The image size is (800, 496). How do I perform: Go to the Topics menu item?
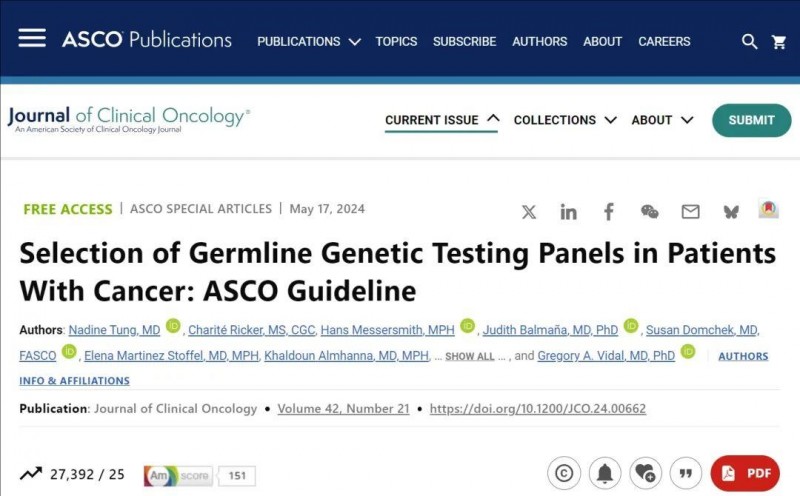(x=396, y=42)
